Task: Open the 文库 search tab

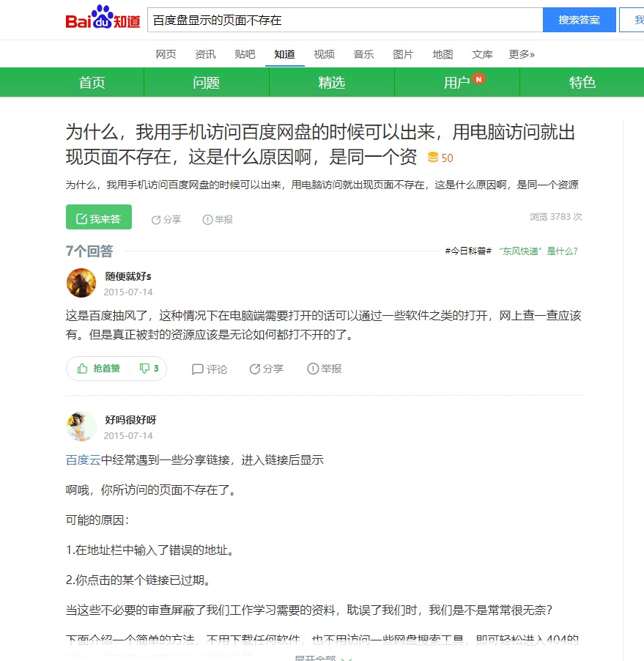Action: (483, 54)
